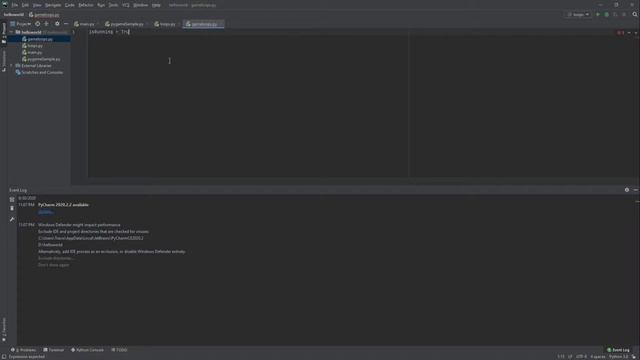Click the Stop icon in the toolbar
Image resolution: width=640 pixels, height=360 pixels.
coord(624,15)
